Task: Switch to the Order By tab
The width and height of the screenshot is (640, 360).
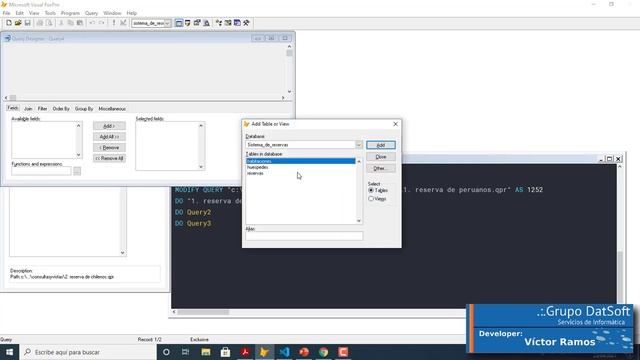Action: coord(61,109)
